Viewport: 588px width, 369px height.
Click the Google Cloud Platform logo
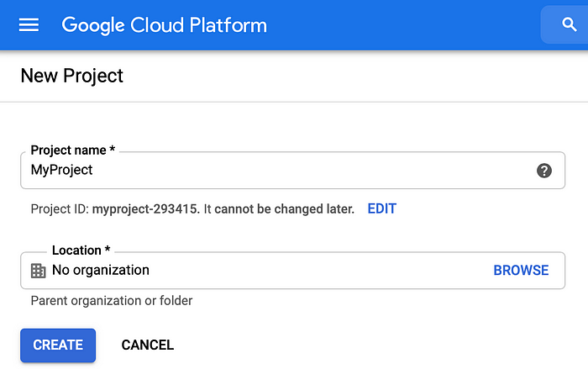coord(164,25)
